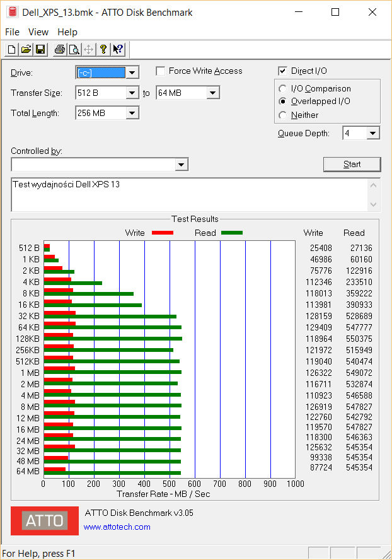Image resolution: width=392 pixels, height=560 pixels.
Task: Open the Controlled by dropdown
Action: click(182, 165)
